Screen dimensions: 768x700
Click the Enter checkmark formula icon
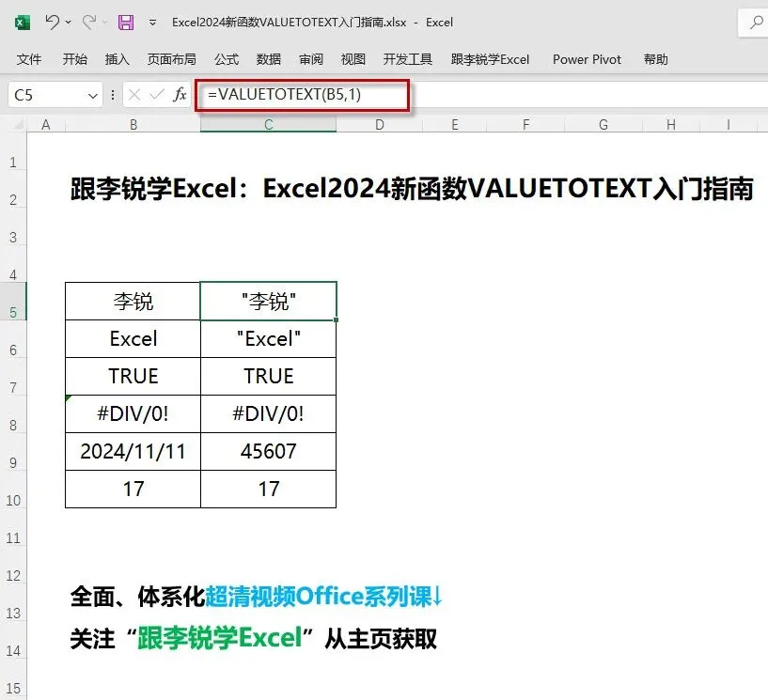157,95
